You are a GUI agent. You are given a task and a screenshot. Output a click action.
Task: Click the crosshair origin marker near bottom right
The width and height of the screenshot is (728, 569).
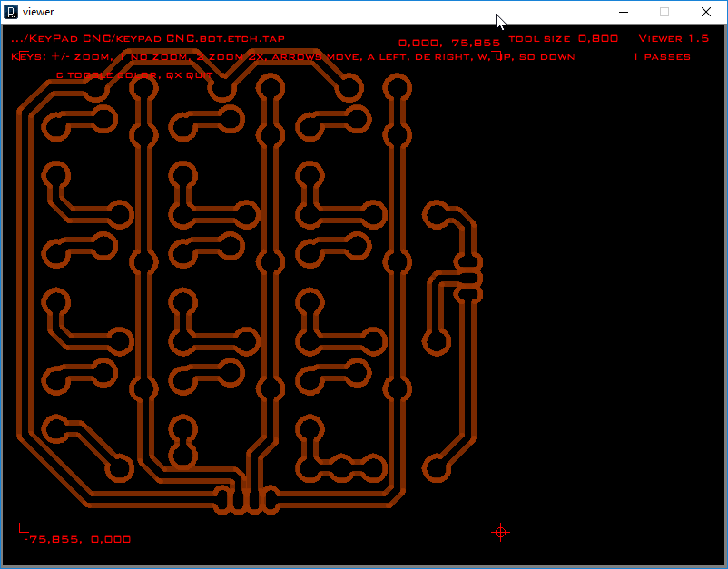click(x=500, y=533)
